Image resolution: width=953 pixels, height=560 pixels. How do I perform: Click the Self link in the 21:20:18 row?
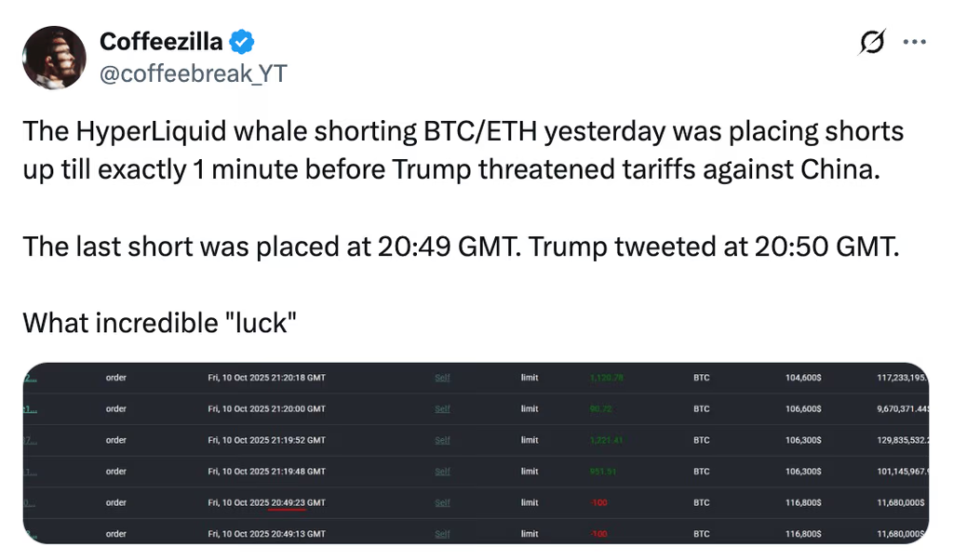click(x=442, y=378)
